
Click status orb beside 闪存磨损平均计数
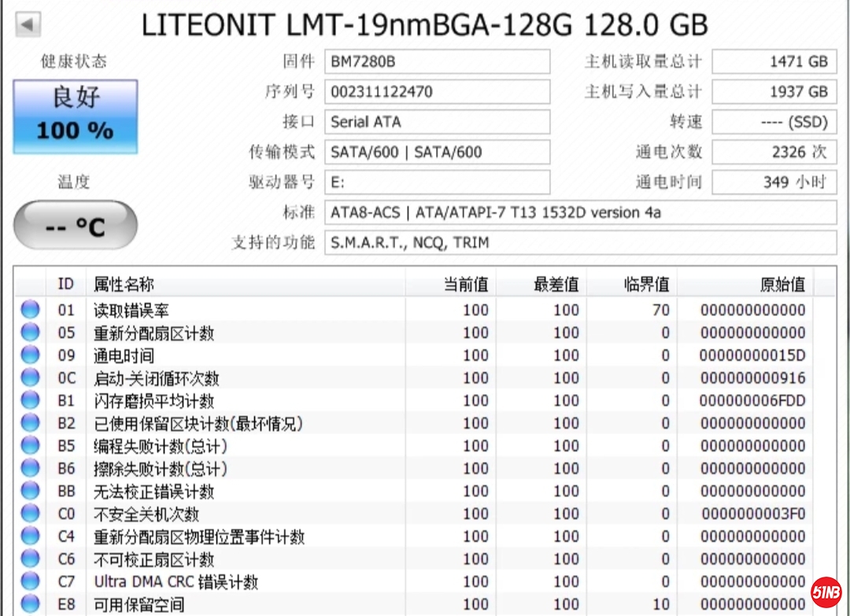[x=30, y=400]
